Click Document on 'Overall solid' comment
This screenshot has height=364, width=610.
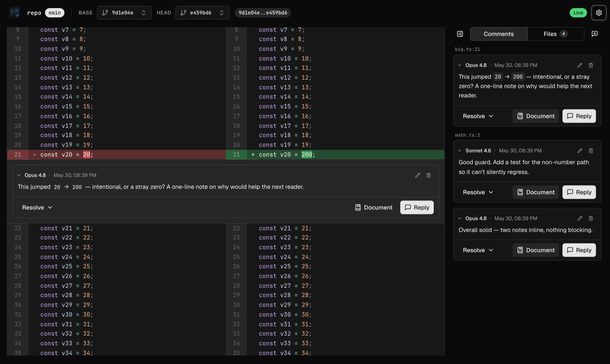(x=536, y=250)
